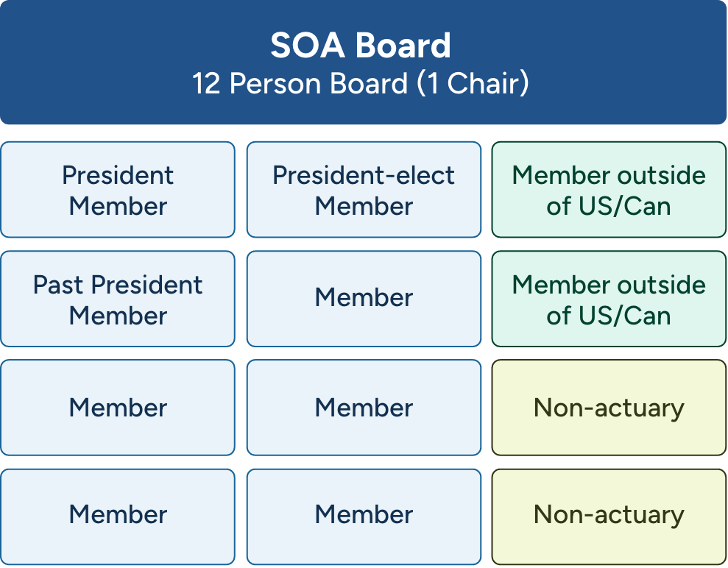Select the Past President Member box
Viewport: 728px width, 568px height.
point(118,299)
